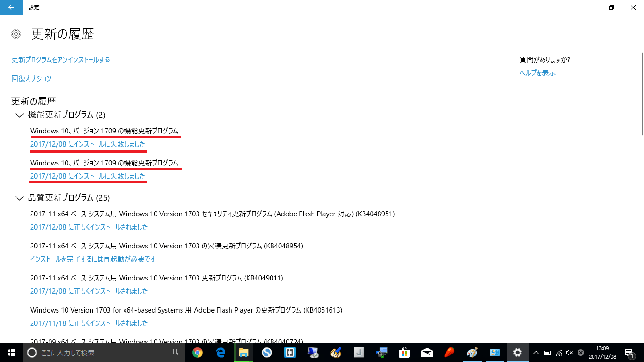Image resolution: width=644 pixels, height=362 pixels.
Task: Open the computer monitor utility on taskbar
Action: tap(313, 353)
